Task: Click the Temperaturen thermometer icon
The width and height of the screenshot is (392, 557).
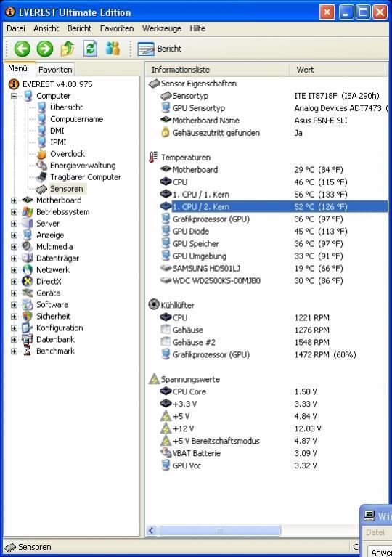Action: click(x=153, y=158)
